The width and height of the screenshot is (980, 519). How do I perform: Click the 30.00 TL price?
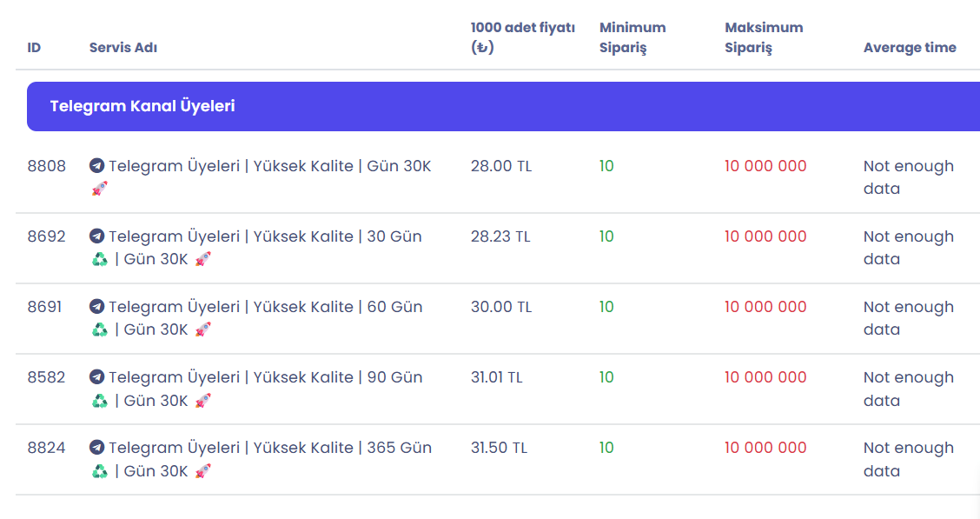tap(501, 306)
